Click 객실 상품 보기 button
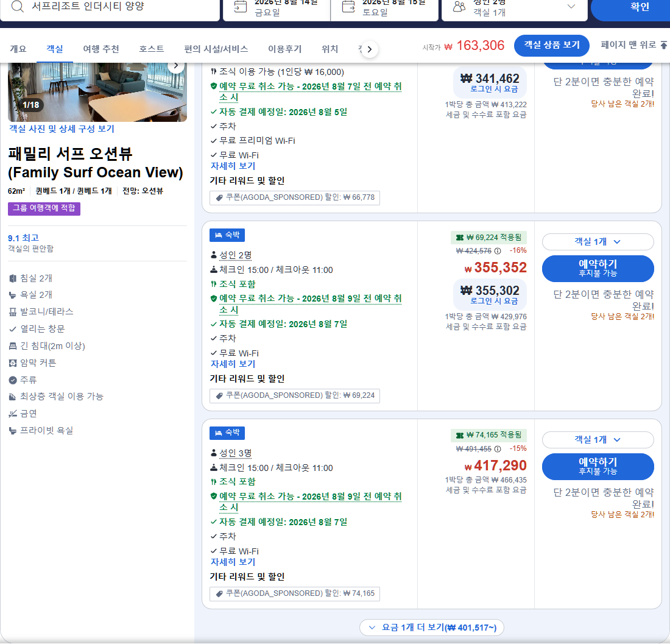670x644 pixels. click(x=551, y=45)
